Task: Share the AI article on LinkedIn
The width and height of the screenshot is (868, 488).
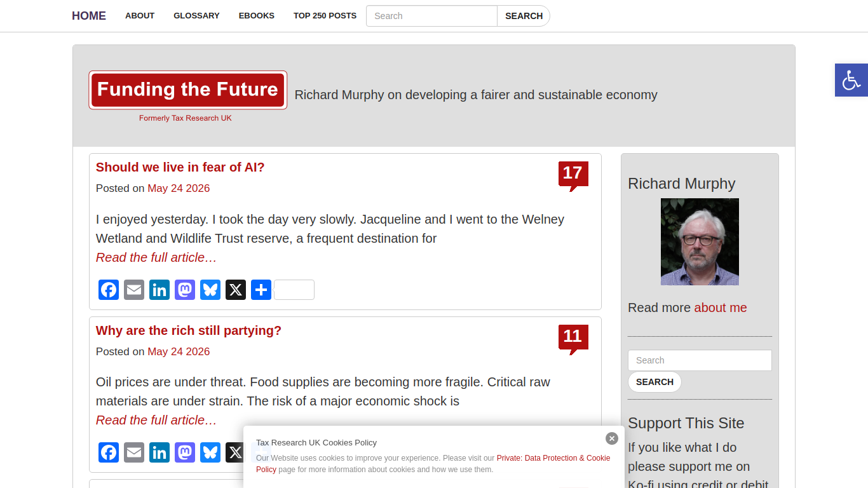Action: pyautogui.click(x=159, y=290)
